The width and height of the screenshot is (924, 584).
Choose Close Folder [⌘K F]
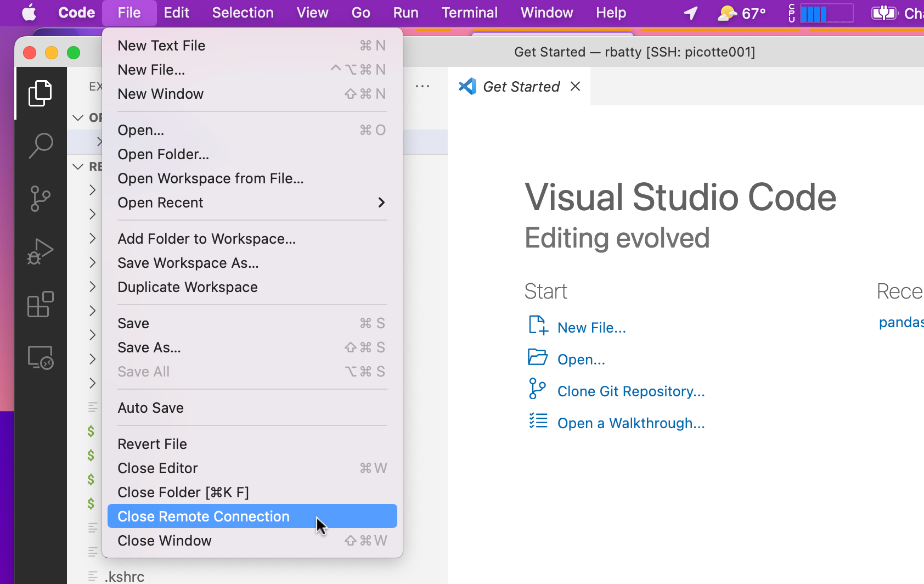pyautogui.click(x=252, y=492)
